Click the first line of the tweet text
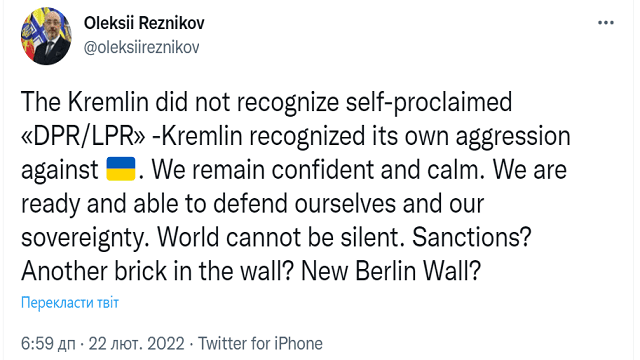Image resolution: width=640 pixels, height=360 pixels. pyautogui.click(x=267, y=102)
